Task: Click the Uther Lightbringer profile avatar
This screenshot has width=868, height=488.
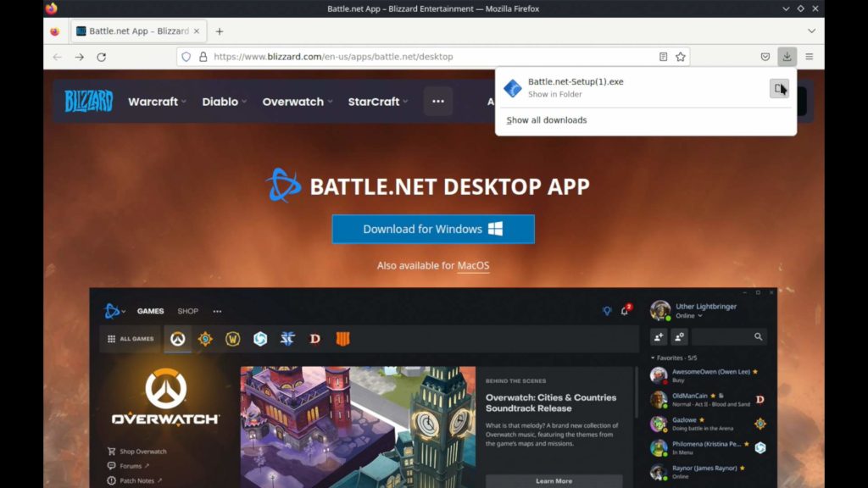Action: 659,310
